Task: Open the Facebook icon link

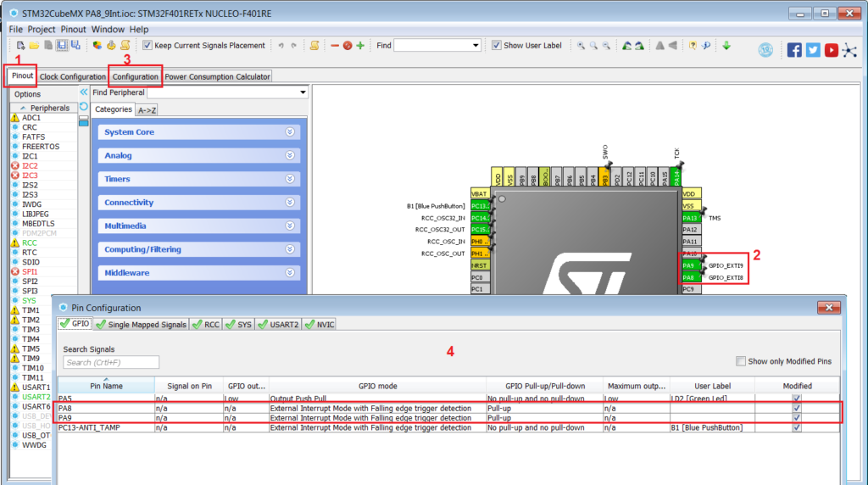Action: pos(794,50)
